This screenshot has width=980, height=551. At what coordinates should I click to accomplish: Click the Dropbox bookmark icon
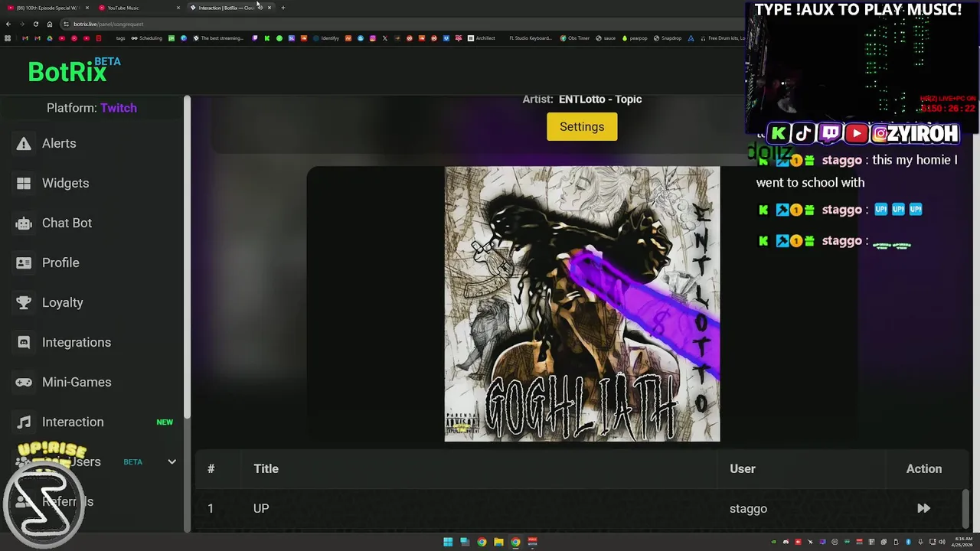446,38
